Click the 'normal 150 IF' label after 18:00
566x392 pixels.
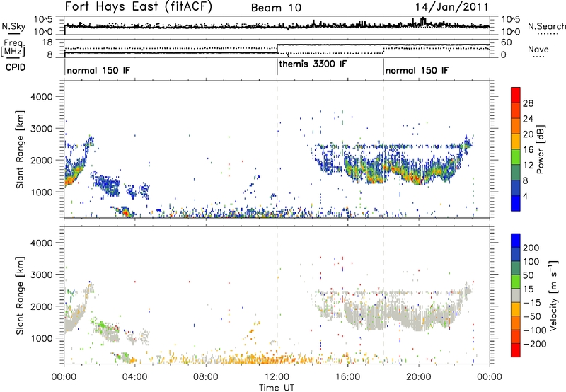point(417,70)
